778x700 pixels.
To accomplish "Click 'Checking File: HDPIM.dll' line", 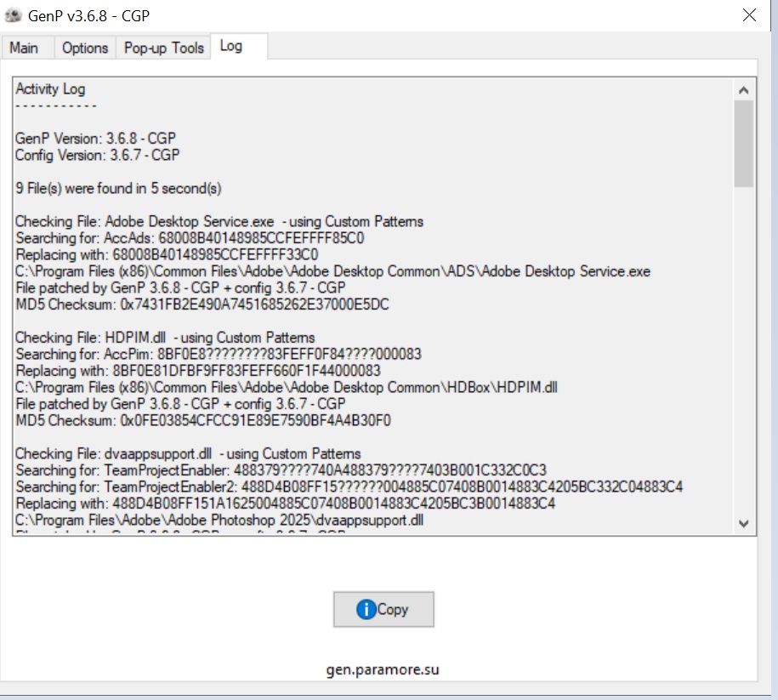I will (x=165, y=338).
